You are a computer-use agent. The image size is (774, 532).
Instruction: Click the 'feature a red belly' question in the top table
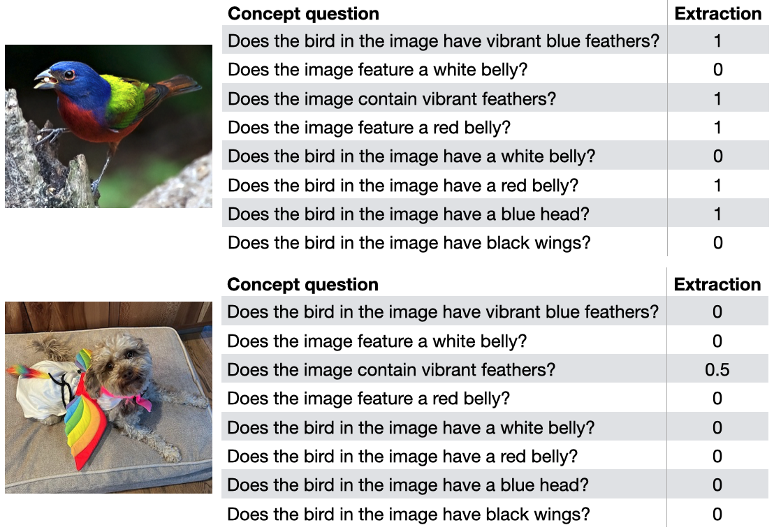[369, 128]
